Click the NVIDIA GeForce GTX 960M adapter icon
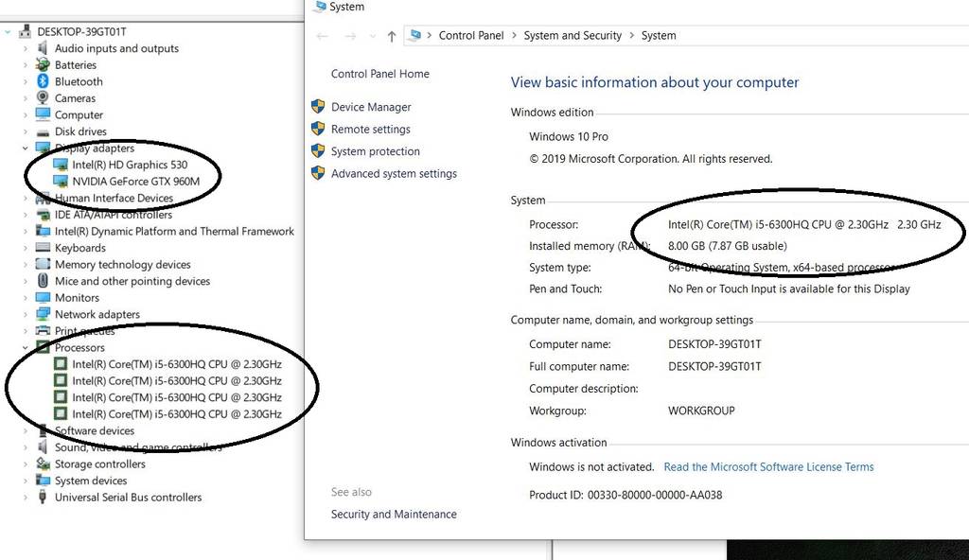 click(61, 181)
